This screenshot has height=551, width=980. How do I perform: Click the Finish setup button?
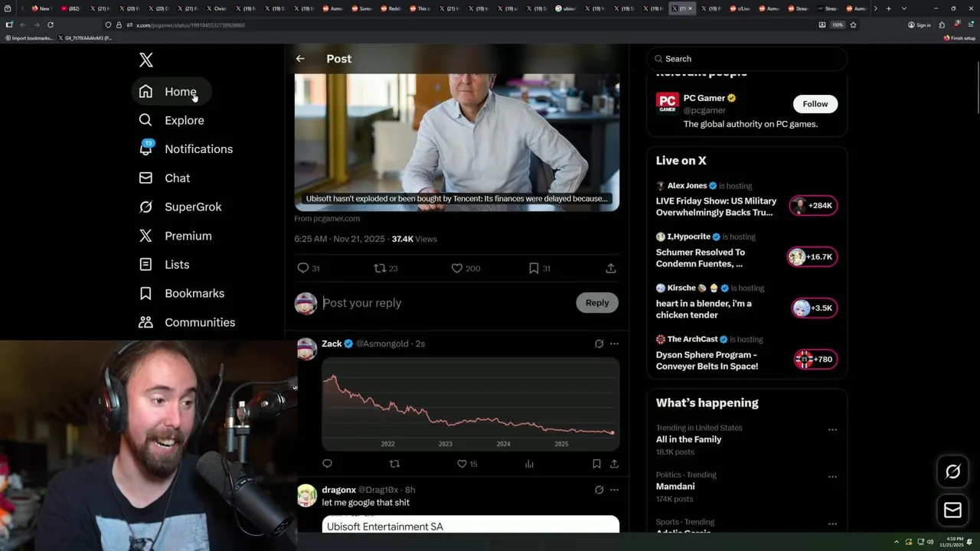(x=959, y=37)
